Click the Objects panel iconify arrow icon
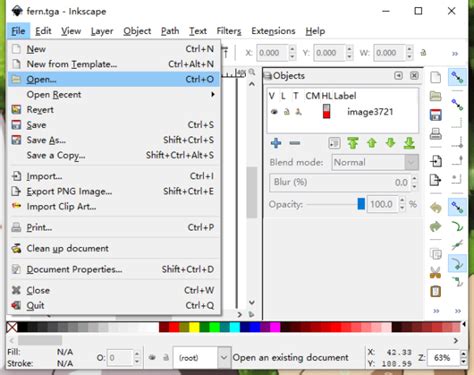Viewport: 474px width, 375px height. point(398,75)
